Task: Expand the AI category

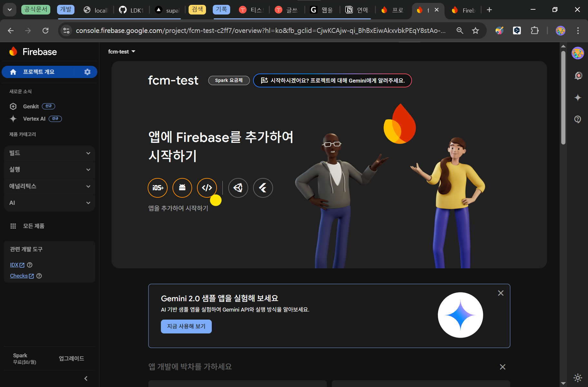Action: [50, 203]
